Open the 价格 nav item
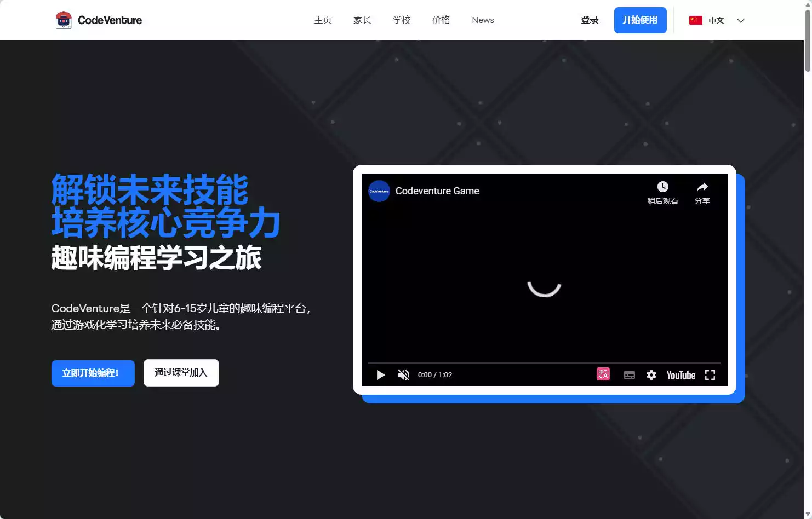The width and height of the screenshot is (812, 519). tap(441, 20)
